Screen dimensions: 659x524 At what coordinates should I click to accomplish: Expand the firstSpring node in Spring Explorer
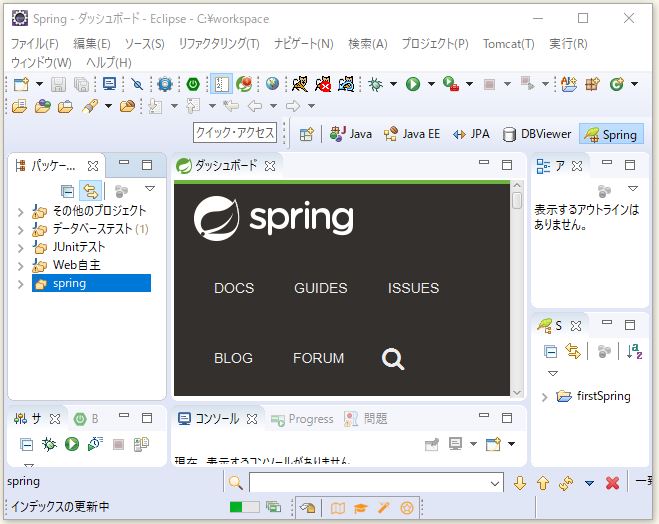[545, 397]
